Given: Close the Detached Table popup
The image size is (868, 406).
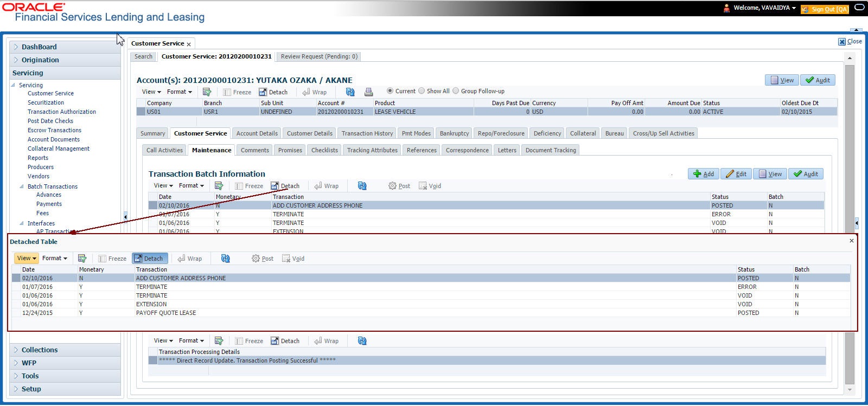Looking at the screenshot, I should [x=851, y=241].
